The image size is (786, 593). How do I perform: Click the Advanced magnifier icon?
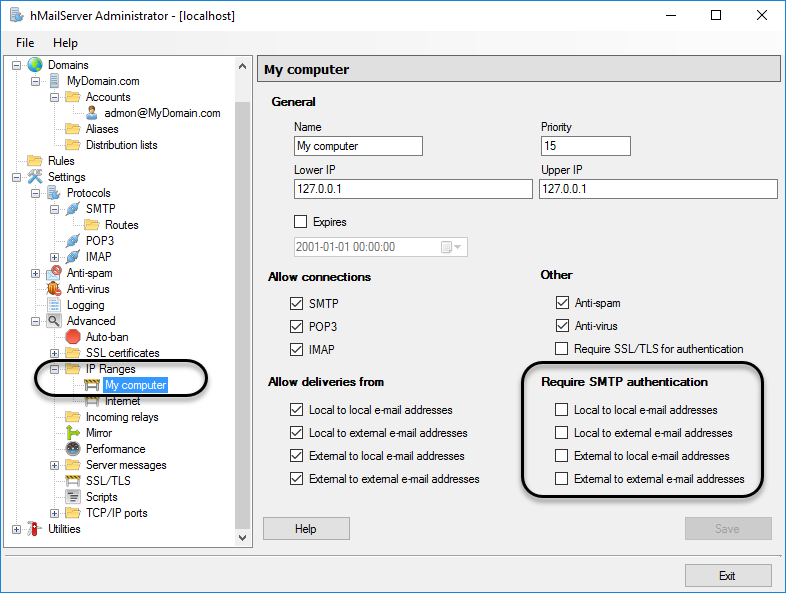point(54,321)
